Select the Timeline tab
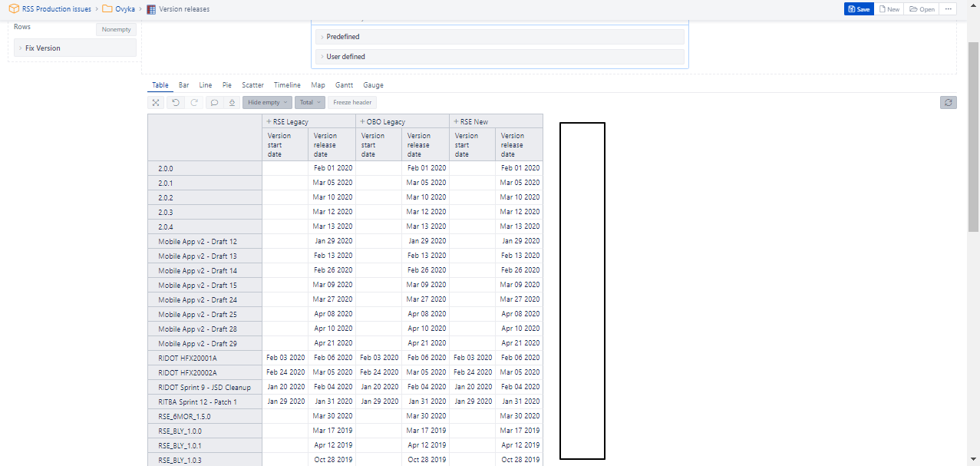Viewport: 980px width, 466px height. tap(287, 85)
